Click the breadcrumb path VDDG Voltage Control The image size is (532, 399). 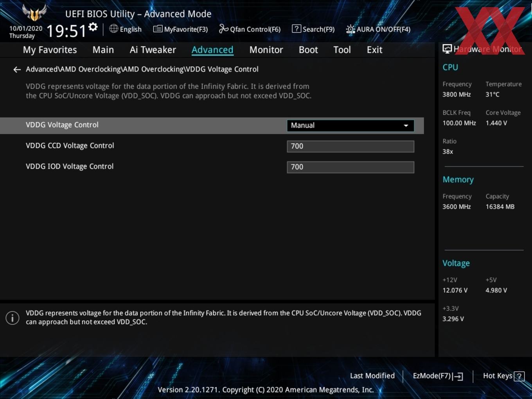[x=222, y=69]
